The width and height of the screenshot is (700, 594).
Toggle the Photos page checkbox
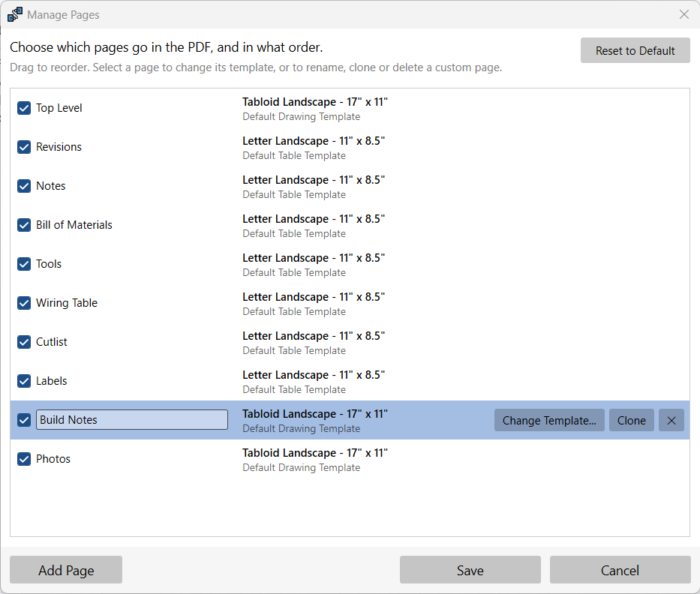click(24, 459)
